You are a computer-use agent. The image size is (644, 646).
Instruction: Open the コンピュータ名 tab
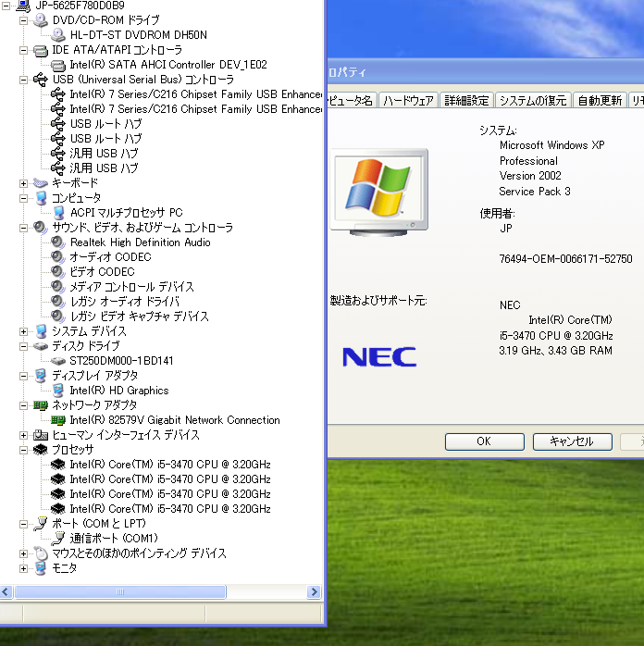coord(353,100)
